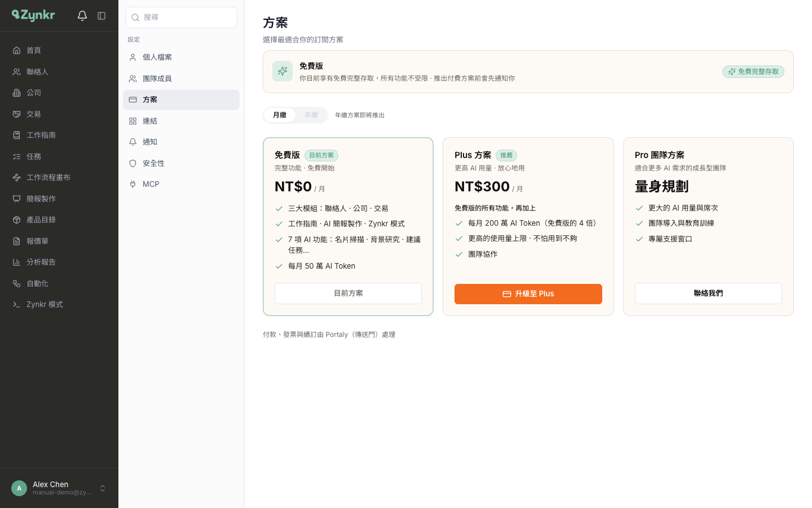This screenshot has width=812, height=508.
Task: Click the Portaly payment note text
Action: coord(329,335)
